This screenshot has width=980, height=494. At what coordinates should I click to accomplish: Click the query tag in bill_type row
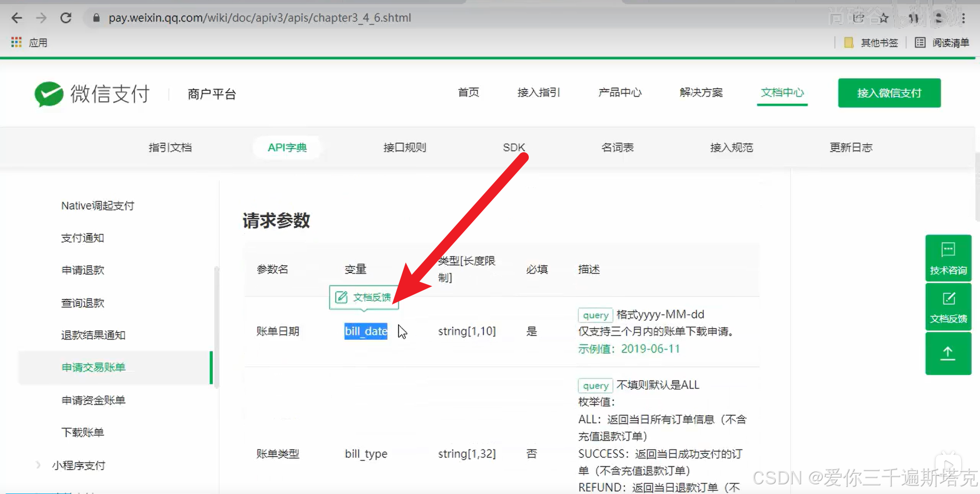pos(595,386)
